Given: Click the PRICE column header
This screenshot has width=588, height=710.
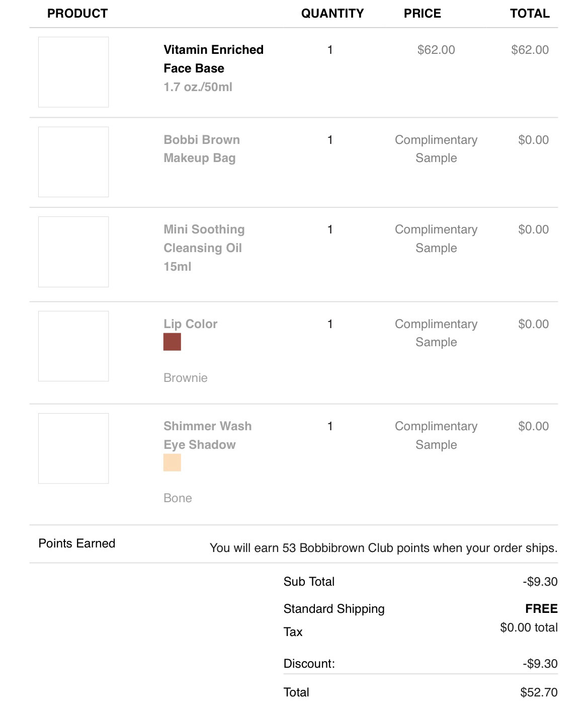Looking at the screenshot, I should (423, 14).
